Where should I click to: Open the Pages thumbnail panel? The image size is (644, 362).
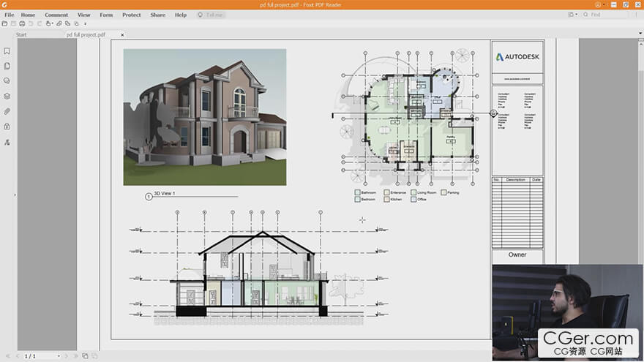click(x=7, y=66)
